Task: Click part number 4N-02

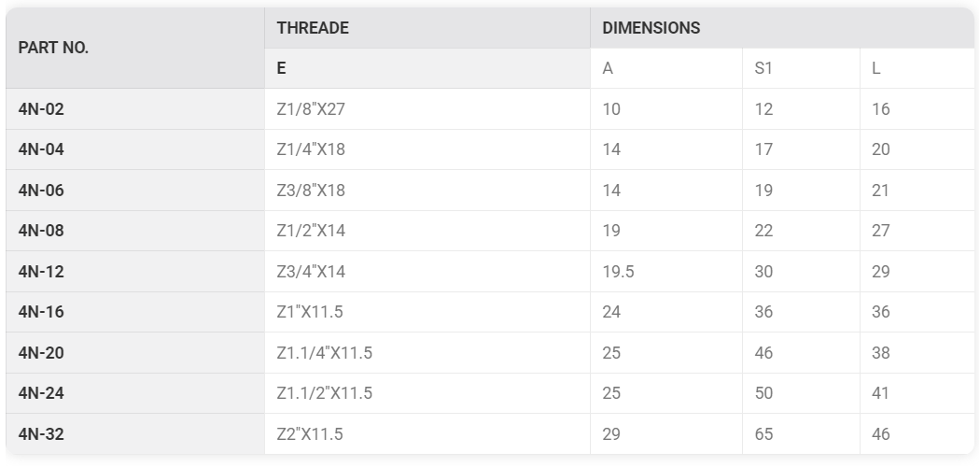Action: click(41, 109)
